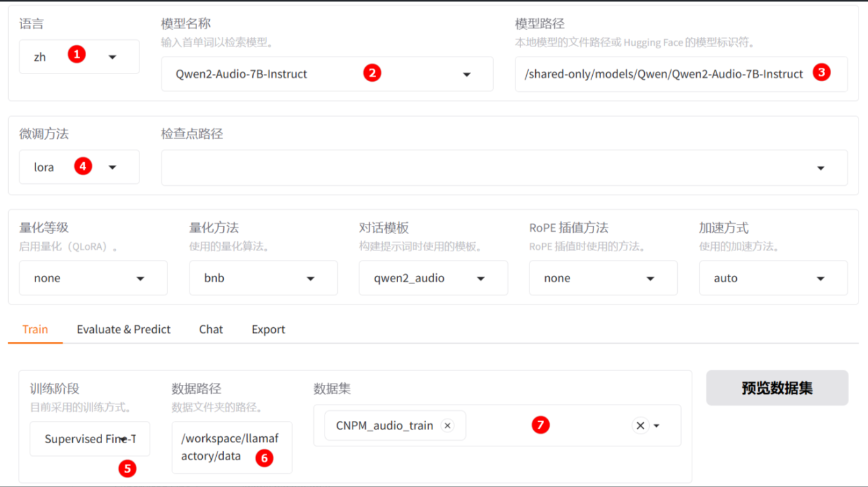This screenshot has height=487, width=868.
Task: Open the 微调方法 lora dropdown
Action: click(79, 167)
